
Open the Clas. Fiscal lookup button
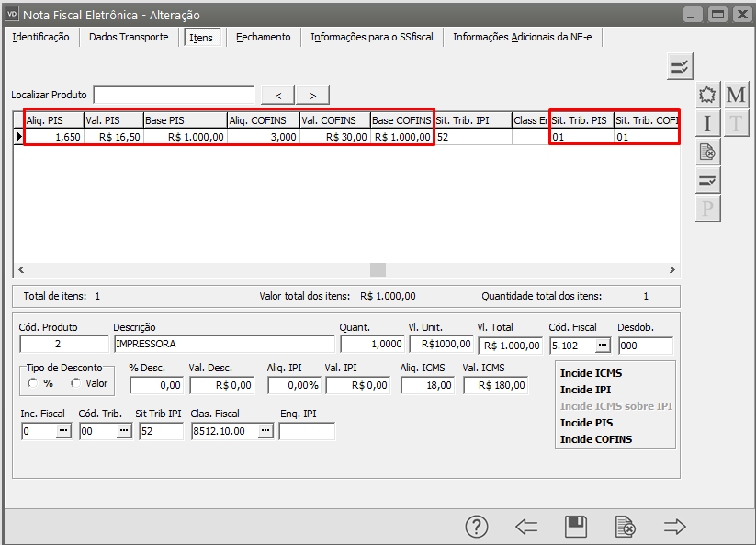click(265, 431)
